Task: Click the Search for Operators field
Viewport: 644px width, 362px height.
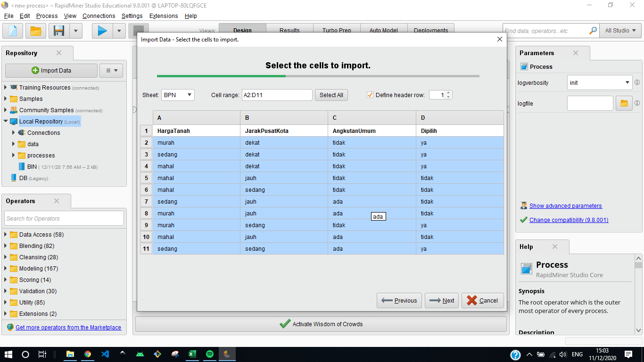Action: (x=64, y=218)
